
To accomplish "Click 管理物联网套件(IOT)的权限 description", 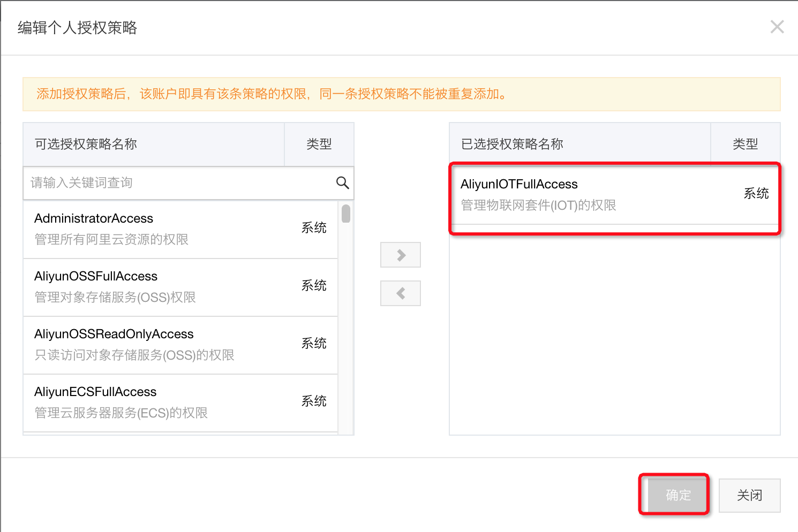I will [x=538, y=205].
